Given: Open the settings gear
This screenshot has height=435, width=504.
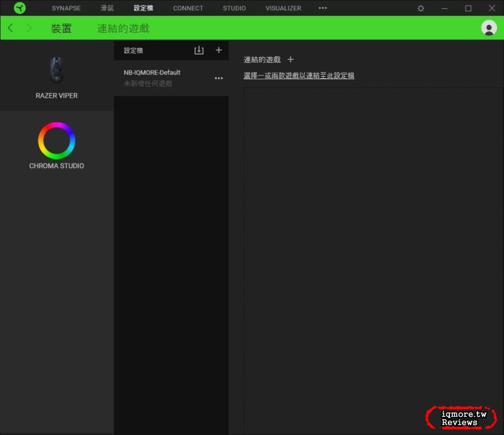Looking at the screenshot, I should (x=420, y=8).
